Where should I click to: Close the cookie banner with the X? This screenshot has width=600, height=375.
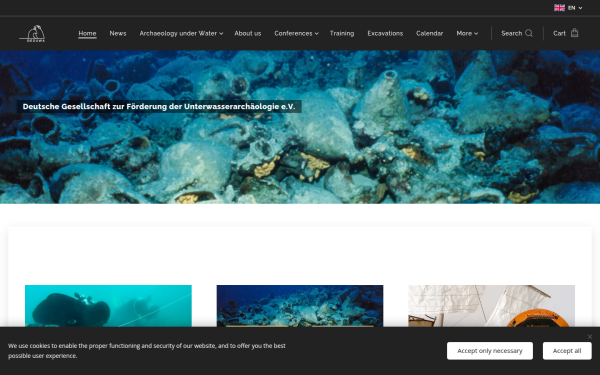pyautogui.click(x=590, y=337)
